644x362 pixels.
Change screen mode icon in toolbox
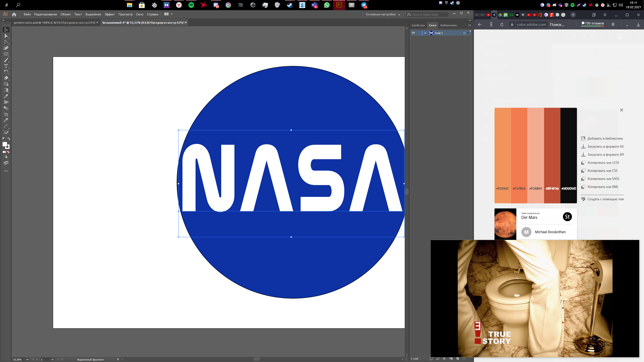point(6,163)
